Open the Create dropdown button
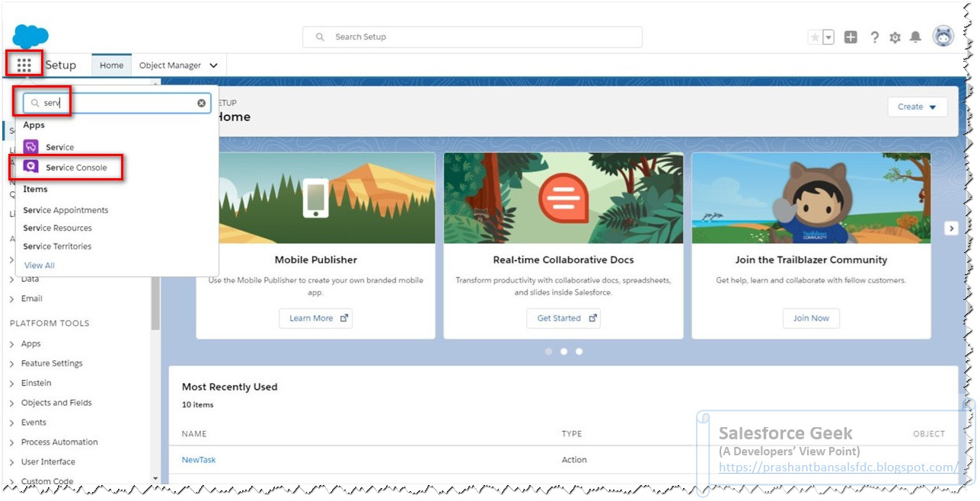This screenshot has height=501, width=980. coord(918,107)
